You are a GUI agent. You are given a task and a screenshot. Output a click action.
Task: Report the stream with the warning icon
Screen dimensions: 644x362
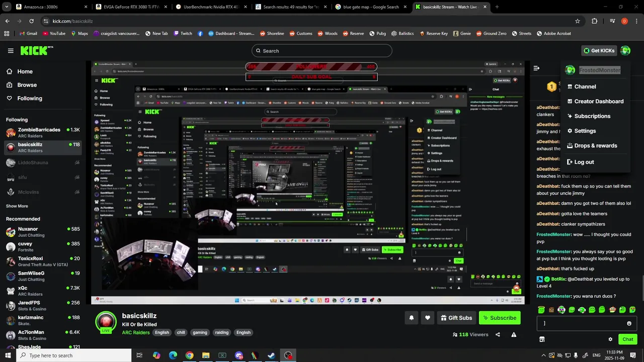point(514,334)
